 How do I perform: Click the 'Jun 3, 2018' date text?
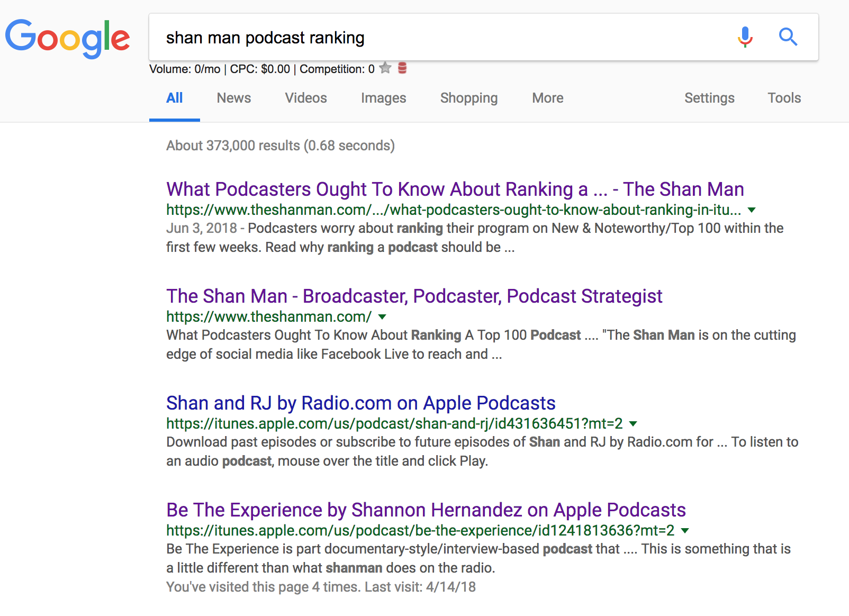[x=202, y=228]
